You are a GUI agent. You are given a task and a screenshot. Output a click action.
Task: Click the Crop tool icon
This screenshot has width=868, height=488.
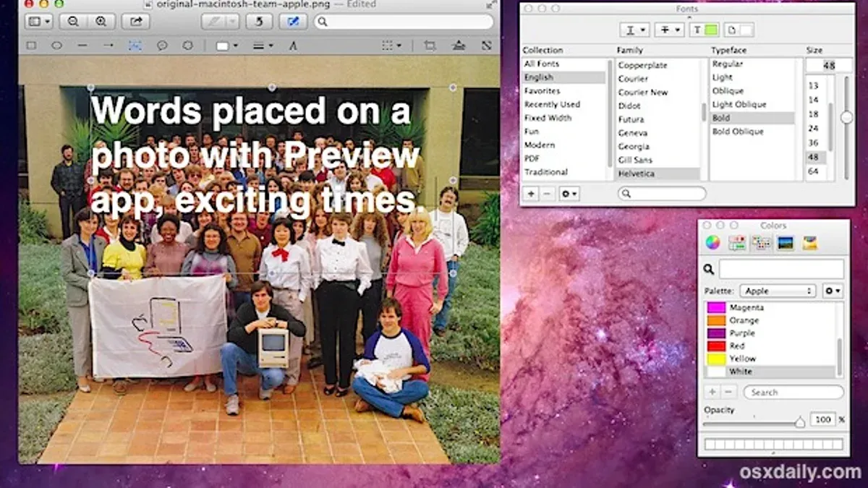click(x=430, y=46)
